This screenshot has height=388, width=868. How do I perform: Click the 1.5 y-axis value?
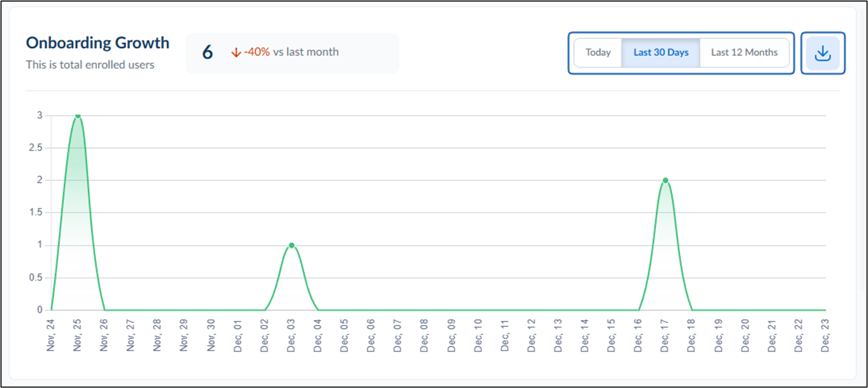pyautogui.click(x=36, y=212)
